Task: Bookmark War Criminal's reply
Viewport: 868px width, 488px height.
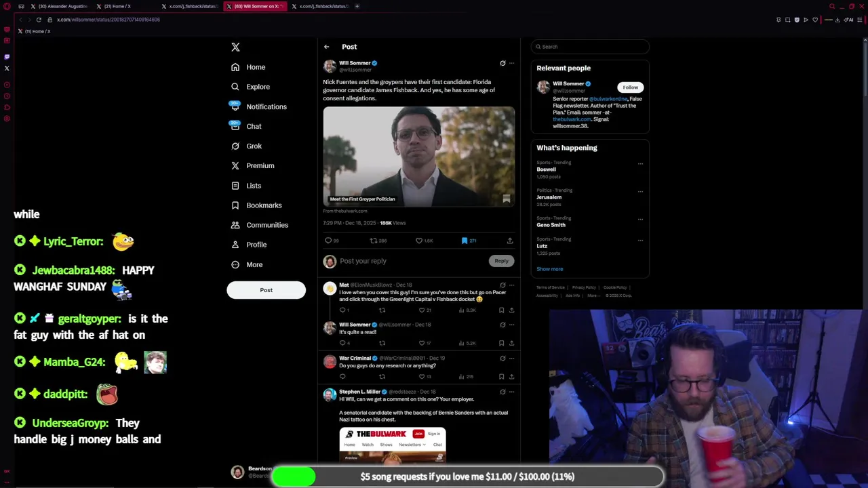Action: (x=502, y=377)
